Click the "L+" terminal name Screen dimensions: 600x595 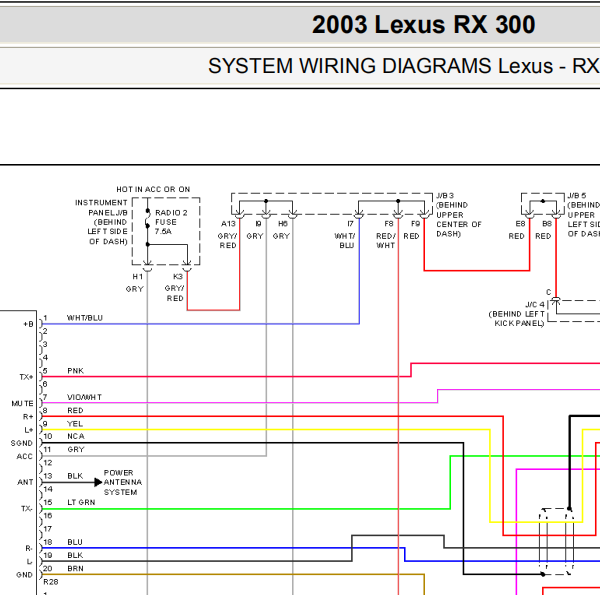[29, 430]
